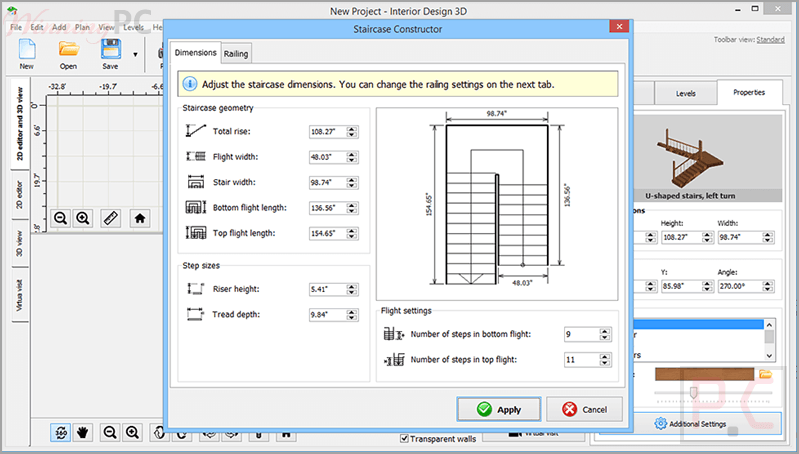Open the texture folder browse icon
The width and height of the screenshot is (799, 454).
pyautogui.click(x=765, y=375)
